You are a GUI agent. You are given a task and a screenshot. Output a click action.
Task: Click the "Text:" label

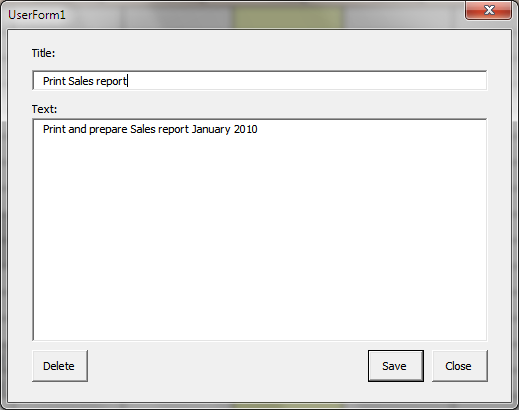pos(44,109)
